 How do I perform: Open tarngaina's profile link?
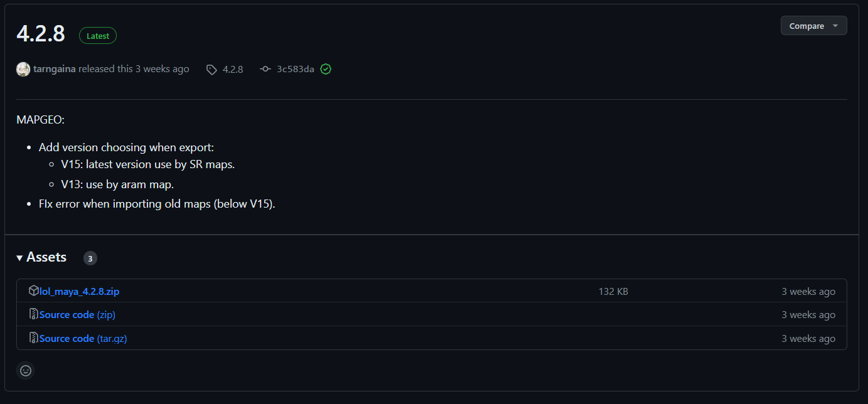pos(54,69)
